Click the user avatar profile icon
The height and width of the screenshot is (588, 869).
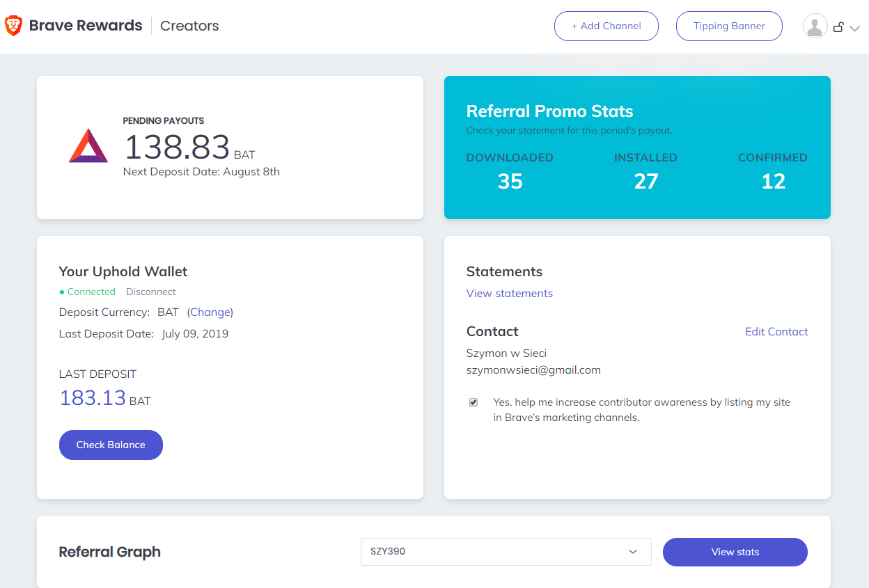815,26
